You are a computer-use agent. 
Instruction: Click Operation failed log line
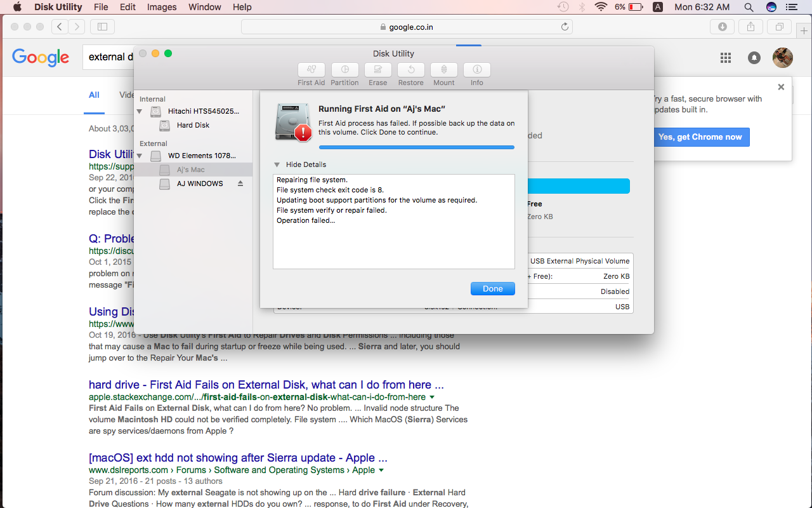306,220
